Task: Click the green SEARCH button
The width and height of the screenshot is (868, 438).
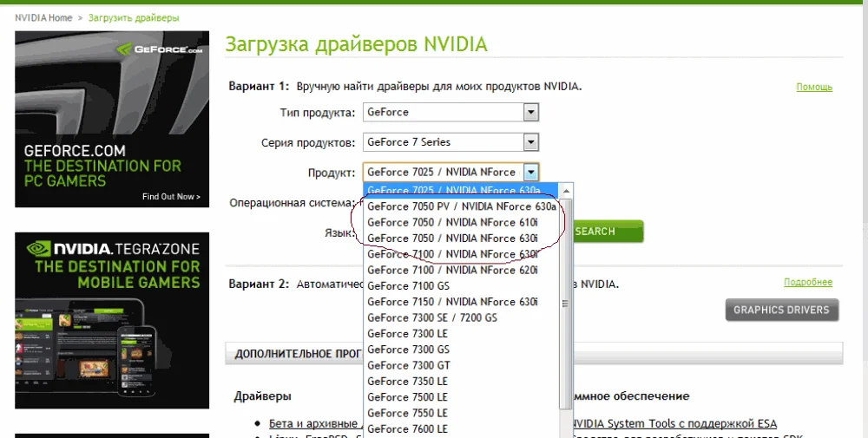Action: click(608, 232)
